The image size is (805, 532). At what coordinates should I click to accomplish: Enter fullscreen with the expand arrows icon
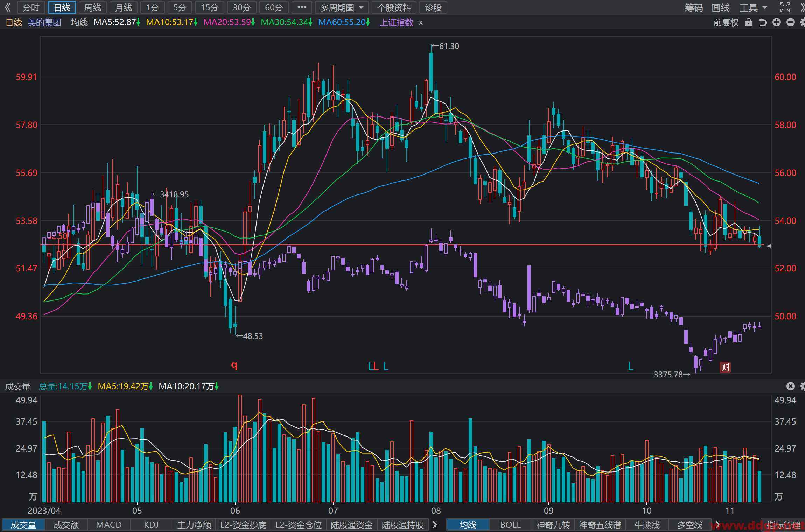tap(785, 7)
